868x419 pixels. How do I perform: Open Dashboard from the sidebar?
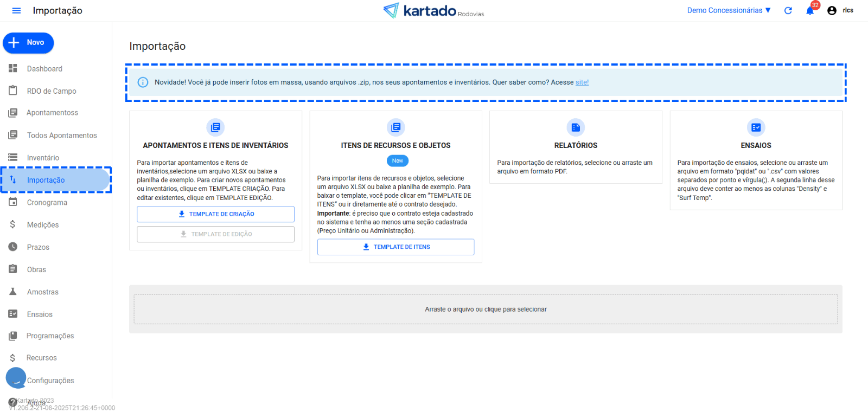coord(44,69)
